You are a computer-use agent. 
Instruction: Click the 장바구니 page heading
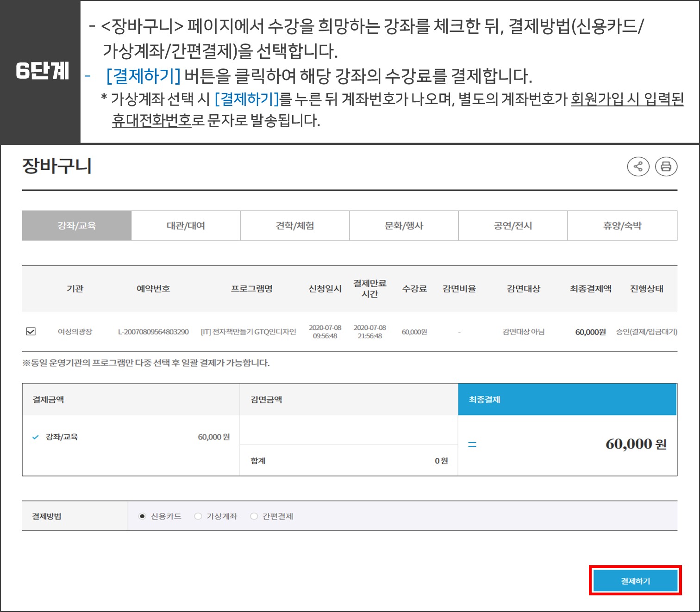(57, 166)
